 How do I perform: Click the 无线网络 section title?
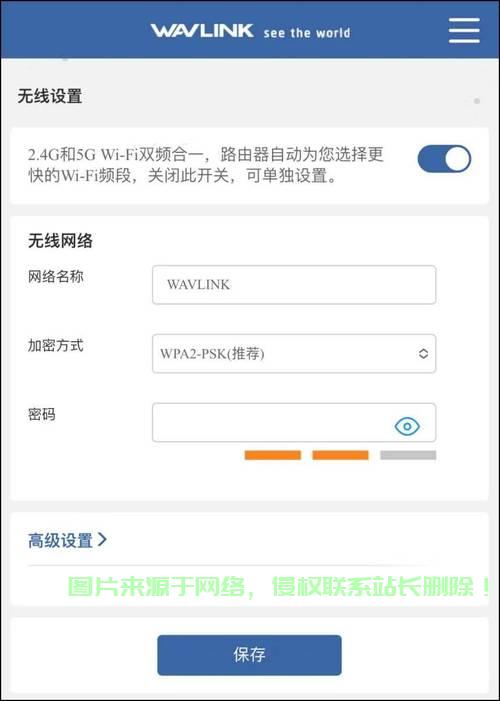click(60, 241)
